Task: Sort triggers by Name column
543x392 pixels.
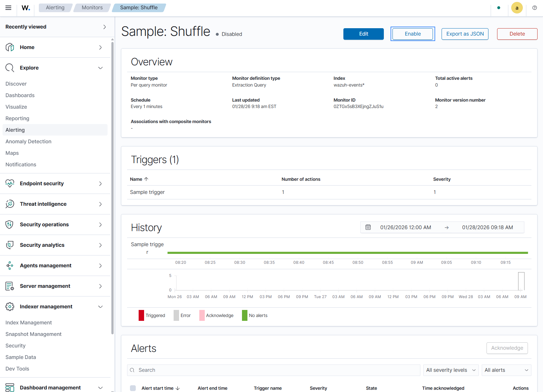Action: click(x=139, y=179)
